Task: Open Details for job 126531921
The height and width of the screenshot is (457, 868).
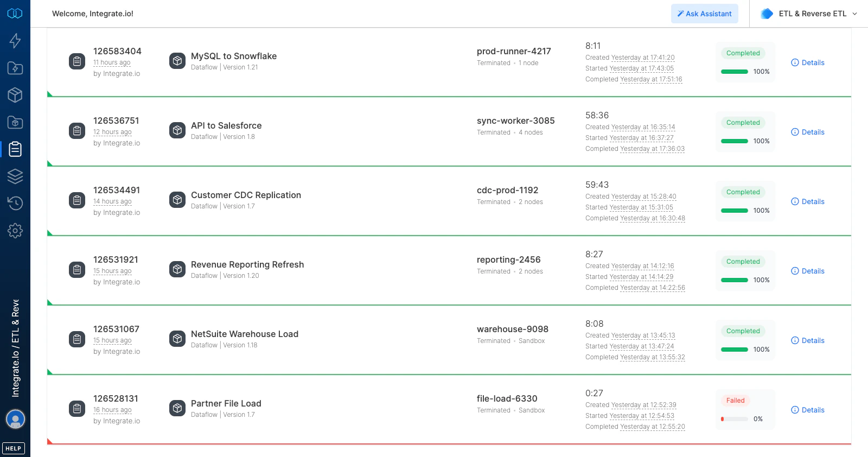Action: 808,271
